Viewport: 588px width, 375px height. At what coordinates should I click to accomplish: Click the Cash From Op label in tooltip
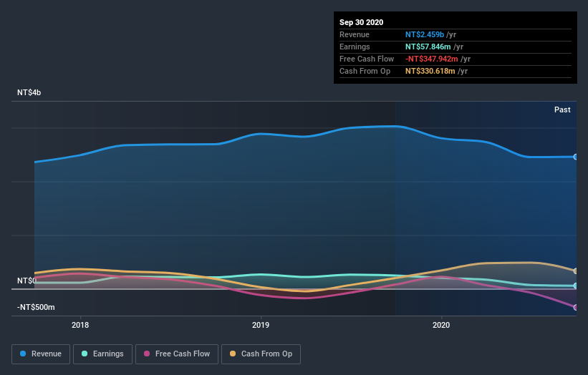click(365, 71)
